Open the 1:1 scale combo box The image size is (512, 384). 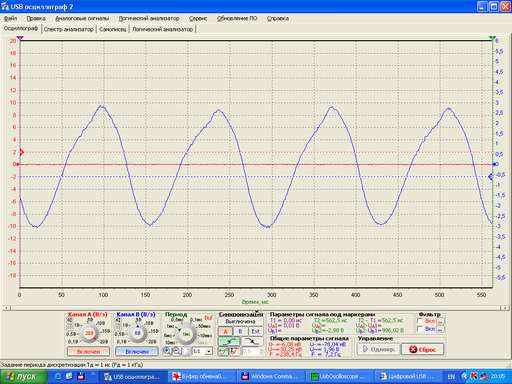point(202,351)
